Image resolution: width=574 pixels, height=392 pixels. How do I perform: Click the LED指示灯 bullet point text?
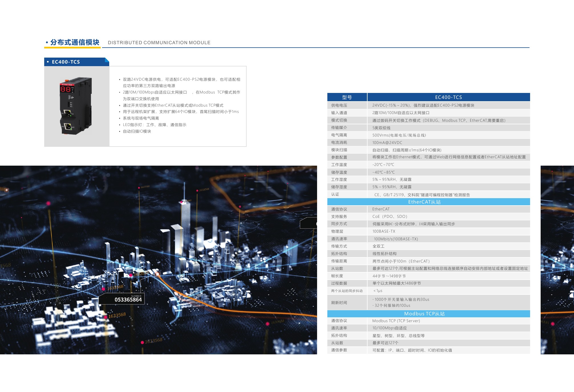click(154, 125)
